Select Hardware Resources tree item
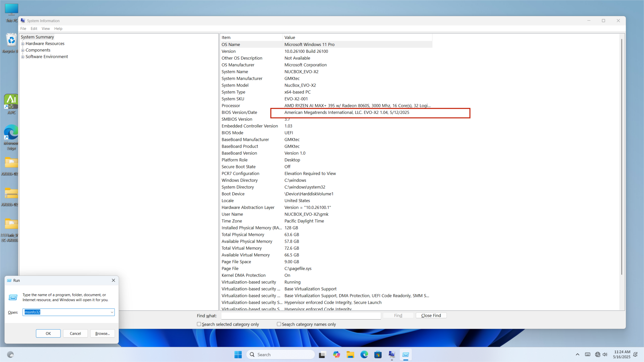Image resolution: width=644 pixels, height=362 pixels. click(x=45, y=43)
